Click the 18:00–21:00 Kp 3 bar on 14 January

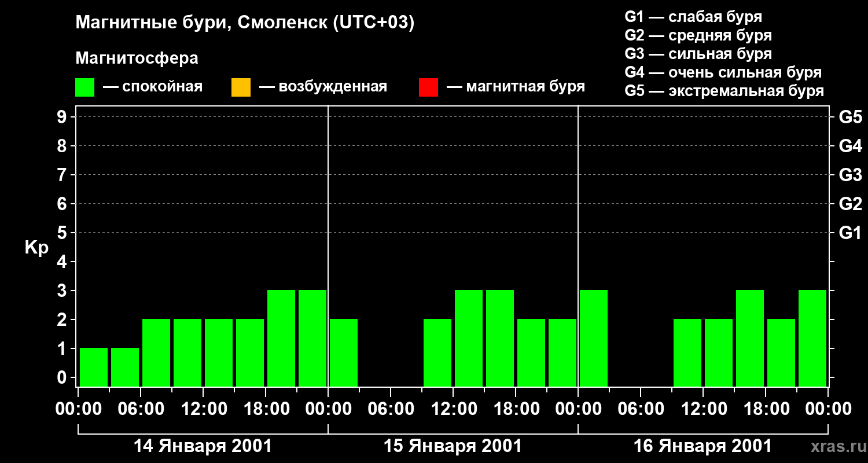click(281, 338)
